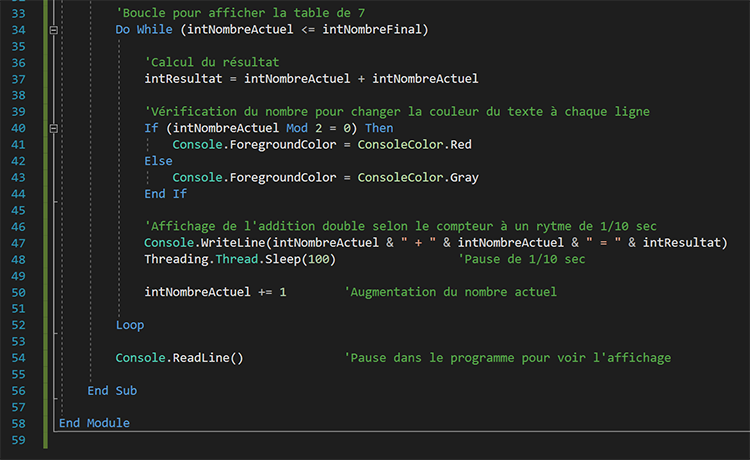Click the Else keyword on line 42
Image resolution: width=750 pixels, height=460 pixels.
(x=158, y=161)
